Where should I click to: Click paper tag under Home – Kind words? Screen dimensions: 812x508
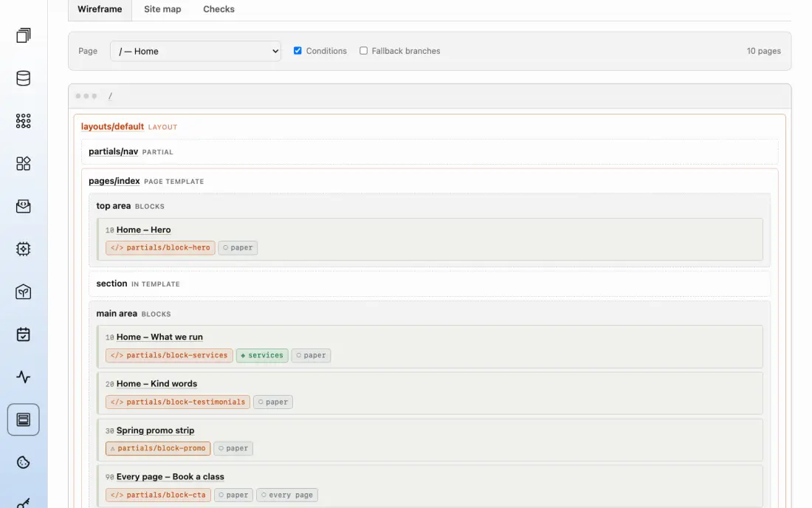(273, 402)
